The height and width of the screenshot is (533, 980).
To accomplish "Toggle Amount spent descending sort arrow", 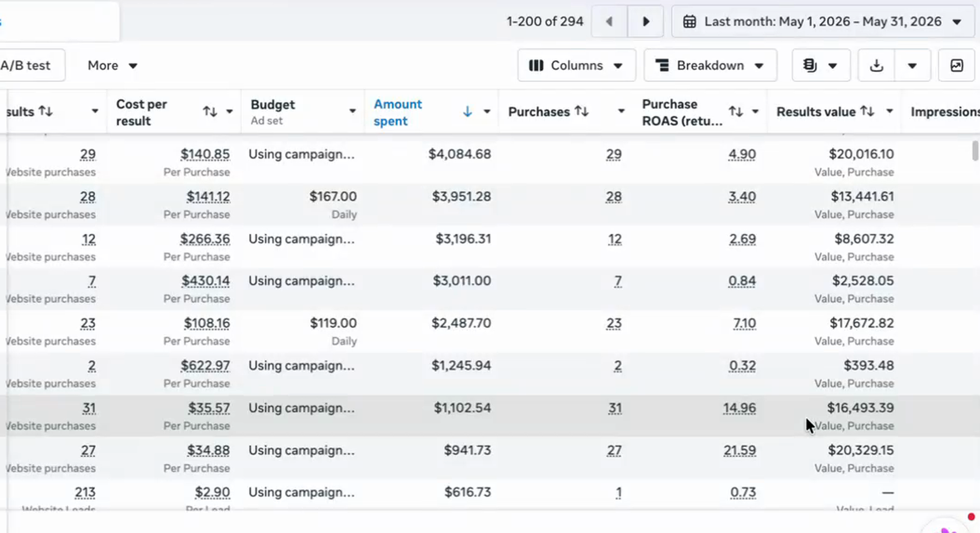I will point(467,111).
